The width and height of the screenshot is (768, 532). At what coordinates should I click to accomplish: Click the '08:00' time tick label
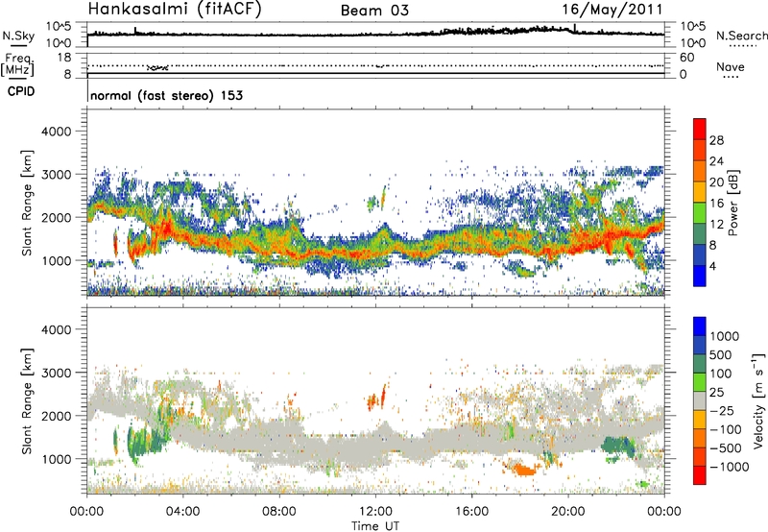[x=279, y=512]
